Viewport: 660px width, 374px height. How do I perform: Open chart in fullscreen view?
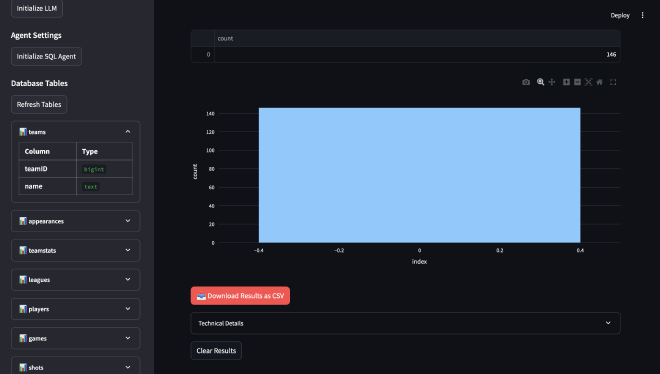pos(613,82)
